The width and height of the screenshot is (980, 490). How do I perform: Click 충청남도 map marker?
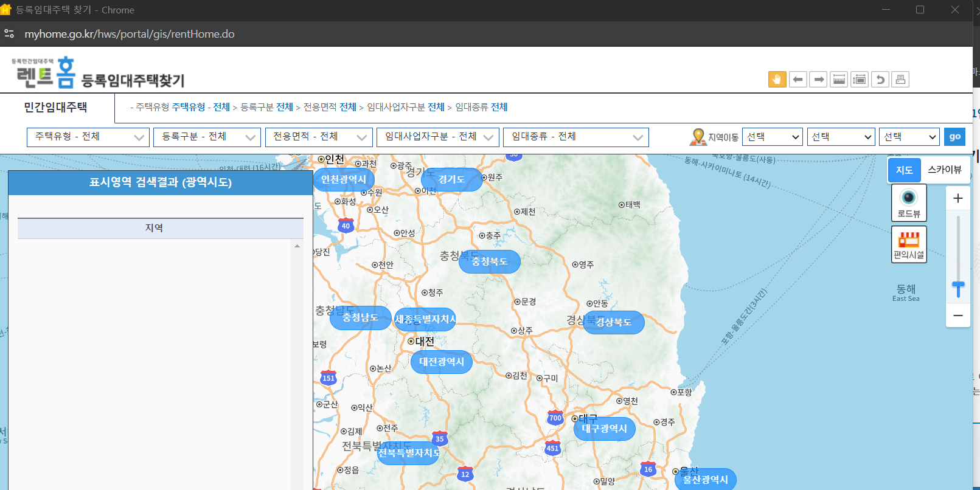click(x=360, y=317)
